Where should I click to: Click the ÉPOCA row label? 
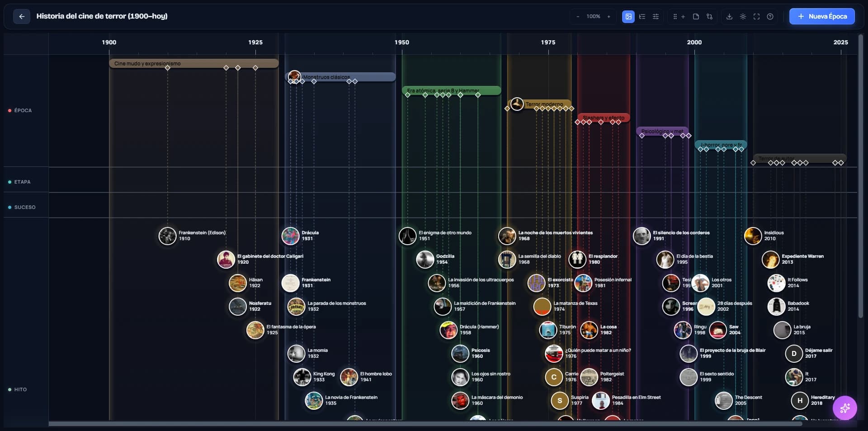tap(23, 110)
